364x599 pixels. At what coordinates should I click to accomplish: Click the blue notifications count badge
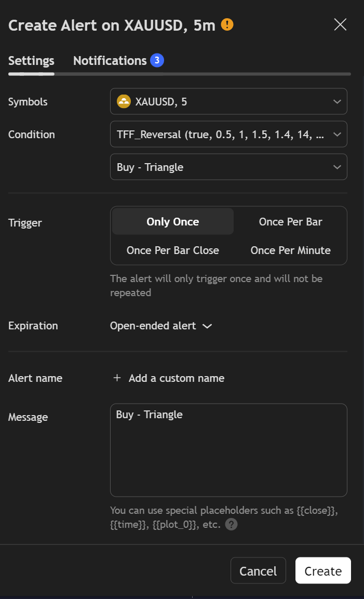(x=157, y=60)
